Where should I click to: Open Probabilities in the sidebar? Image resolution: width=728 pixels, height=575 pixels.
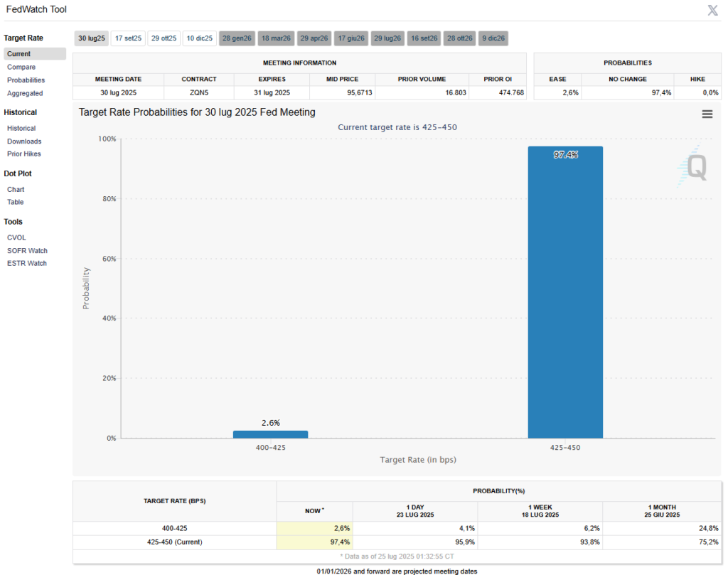[x=26, y=80]
